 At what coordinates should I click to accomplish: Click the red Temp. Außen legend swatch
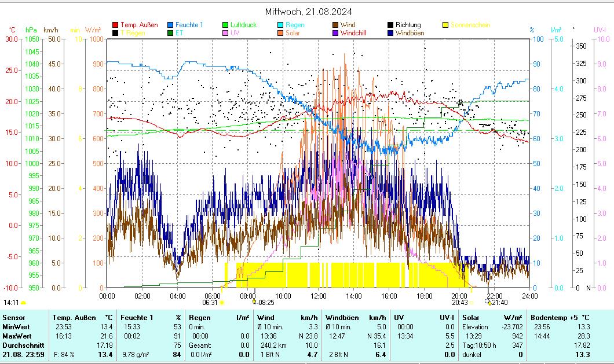[115, 25]
